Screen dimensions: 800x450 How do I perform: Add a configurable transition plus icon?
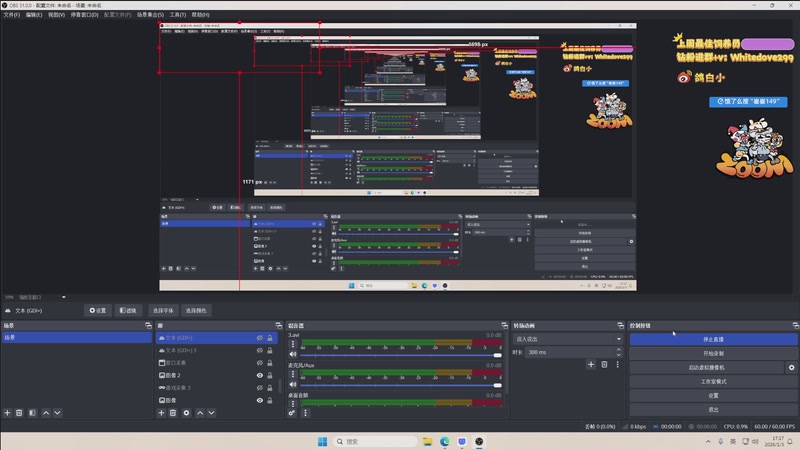[x=591, y=364]
